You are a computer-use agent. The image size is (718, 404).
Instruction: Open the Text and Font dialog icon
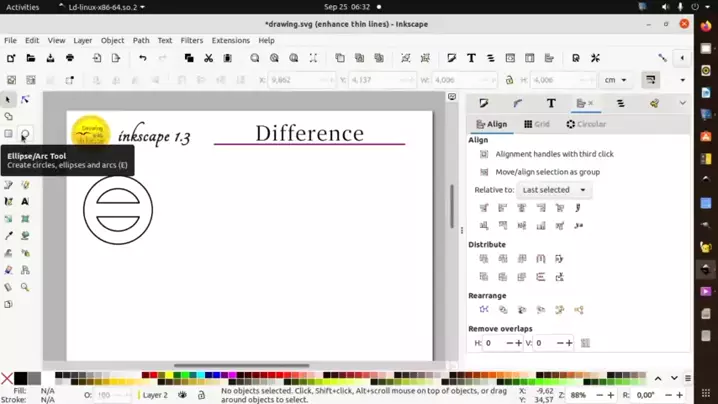point(471,58)
